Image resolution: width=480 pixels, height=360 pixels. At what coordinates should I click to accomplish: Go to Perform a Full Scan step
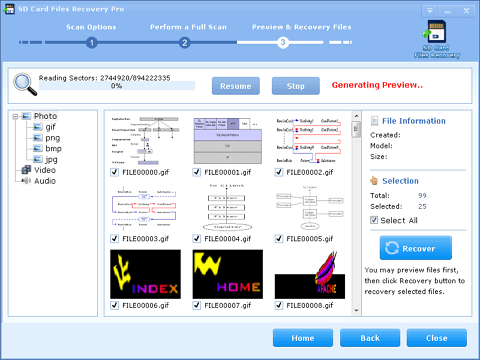[x=188, y=27]
